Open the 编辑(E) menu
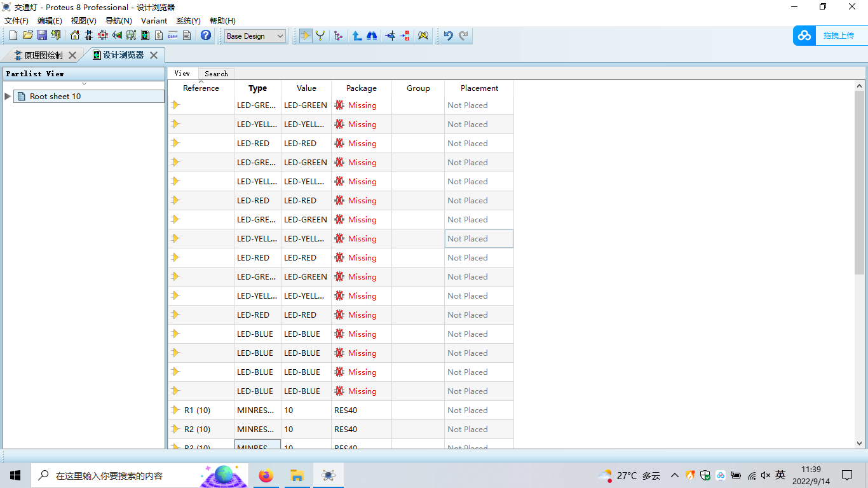The image size is (868, 488). (x=50, y=20)
